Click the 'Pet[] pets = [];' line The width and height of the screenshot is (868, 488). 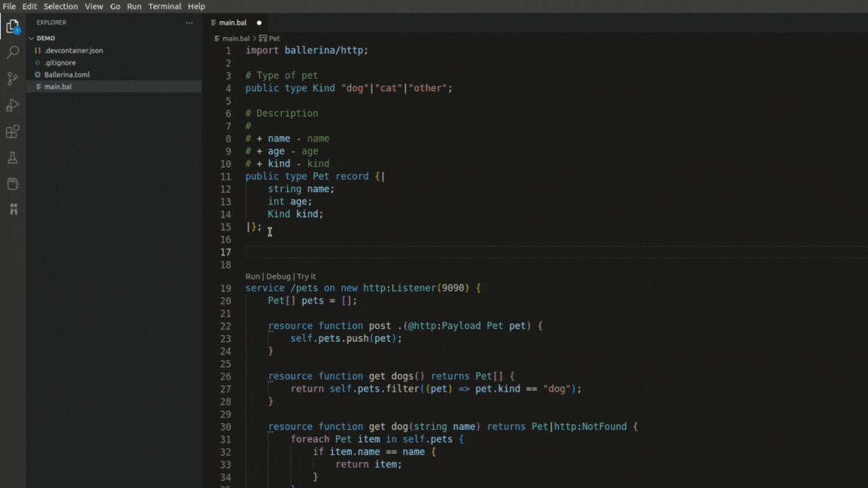[312, 301]
